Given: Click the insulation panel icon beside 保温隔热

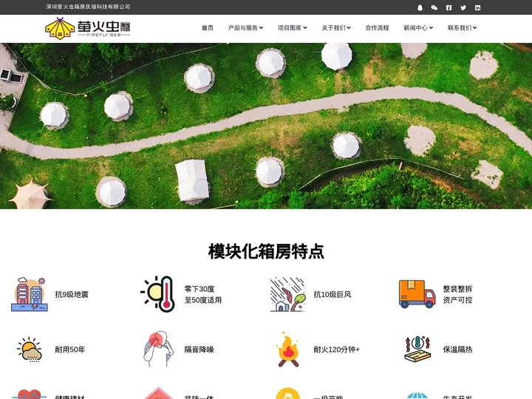Looking at the screenshot, I should point(417,349).
